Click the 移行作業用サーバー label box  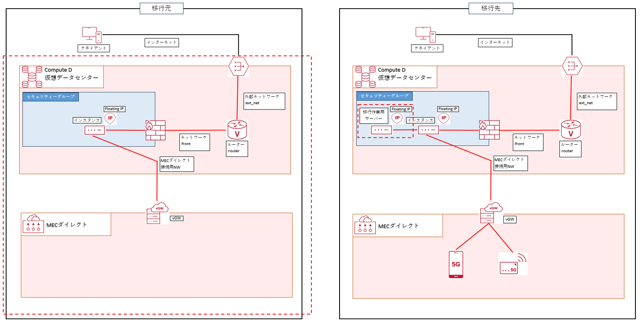click(373, 115)
